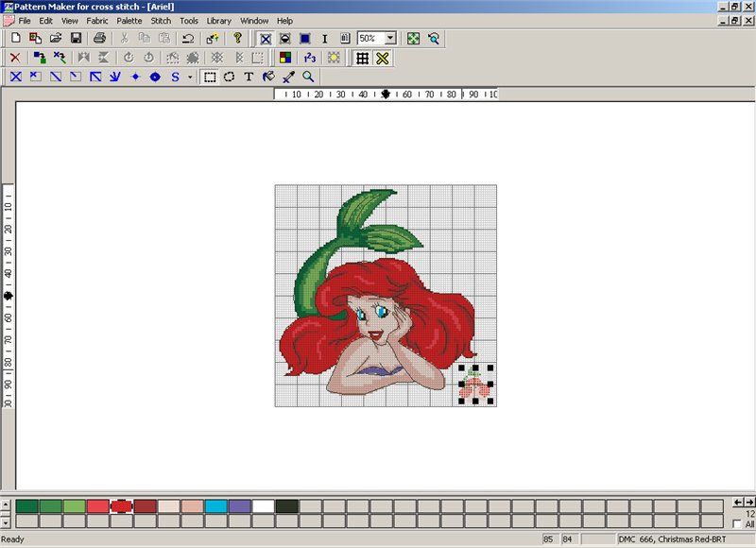756x548 pixels.
Task: Click the import image icon
Action: click(x=35, y=38)
